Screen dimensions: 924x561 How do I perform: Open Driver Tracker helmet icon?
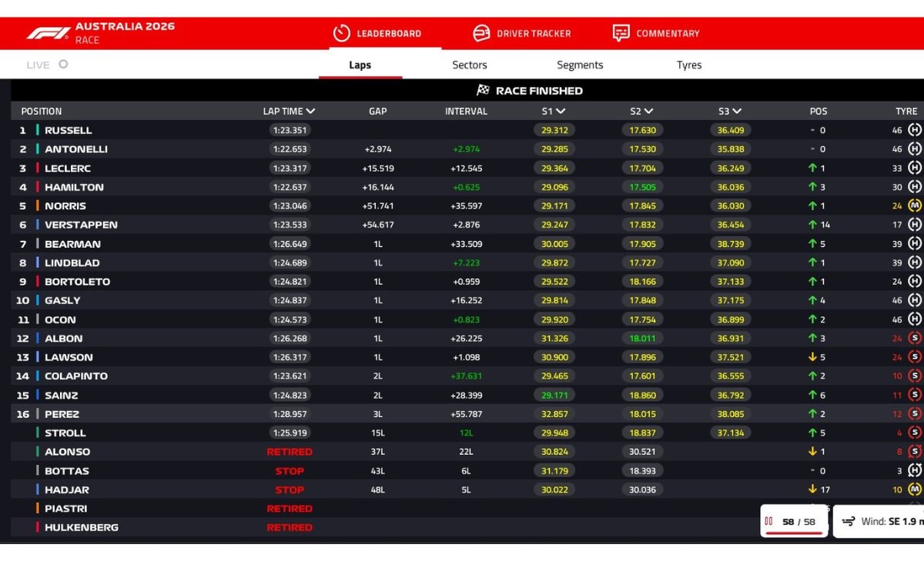coord(481,33)
